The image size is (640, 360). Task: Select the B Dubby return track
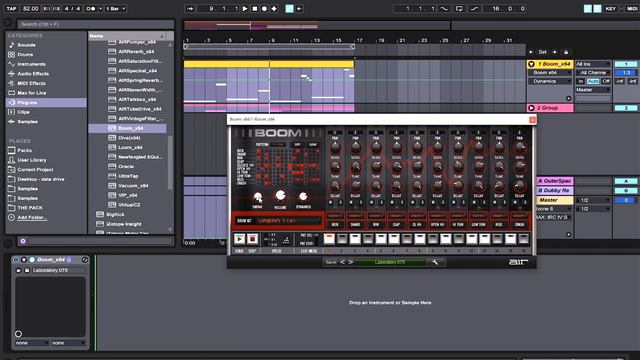point(555,191)
